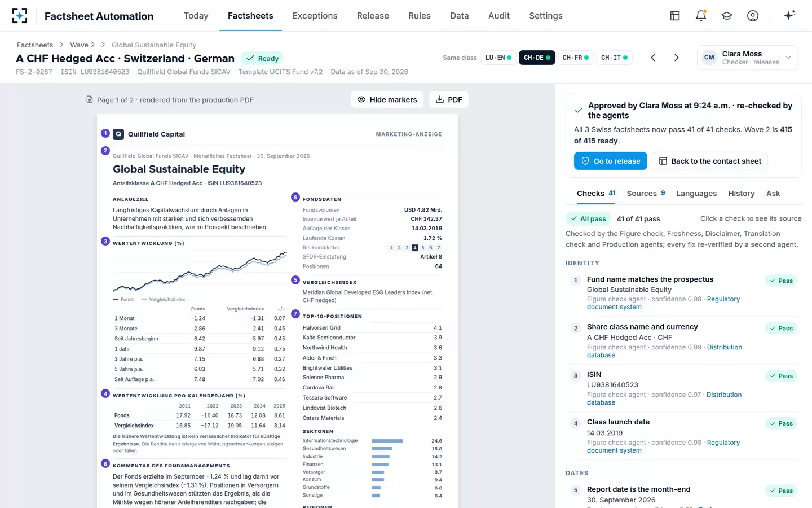Click the FS-2-0287 factsheet ID
812x508 pixels.
tap(34, 72)
